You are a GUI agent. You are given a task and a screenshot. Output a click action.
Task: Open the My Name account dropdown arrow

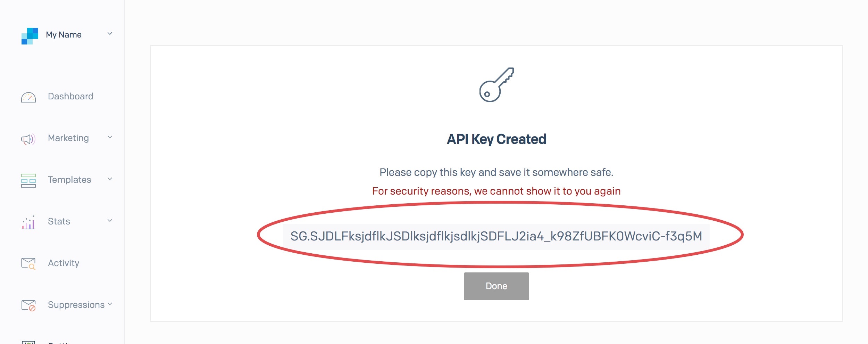110,34
